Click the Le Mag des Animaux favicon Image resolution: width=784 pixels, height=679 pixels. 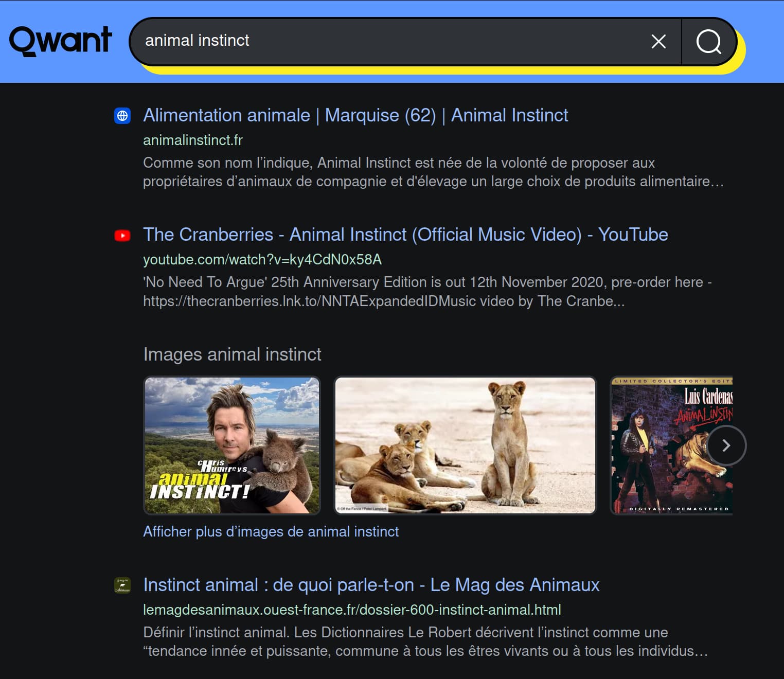122,585
